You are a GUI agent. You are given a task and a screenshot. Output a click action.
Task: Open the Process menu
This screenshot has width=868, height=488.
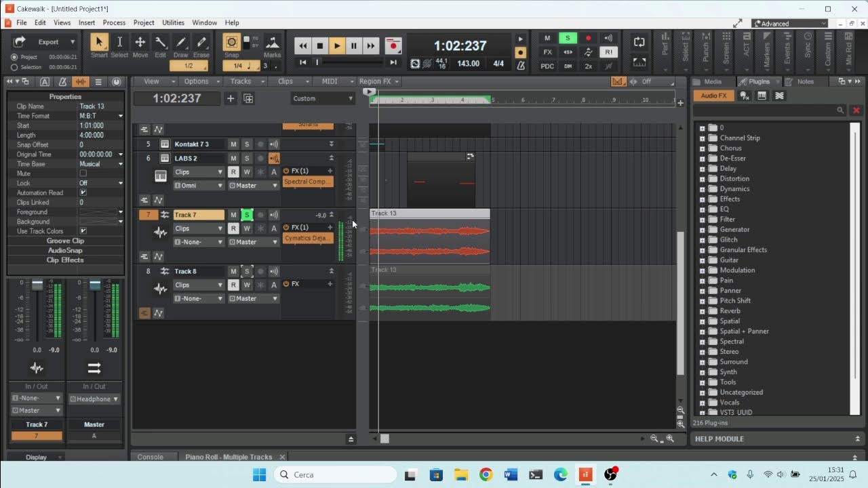click(x=114, y=23)
